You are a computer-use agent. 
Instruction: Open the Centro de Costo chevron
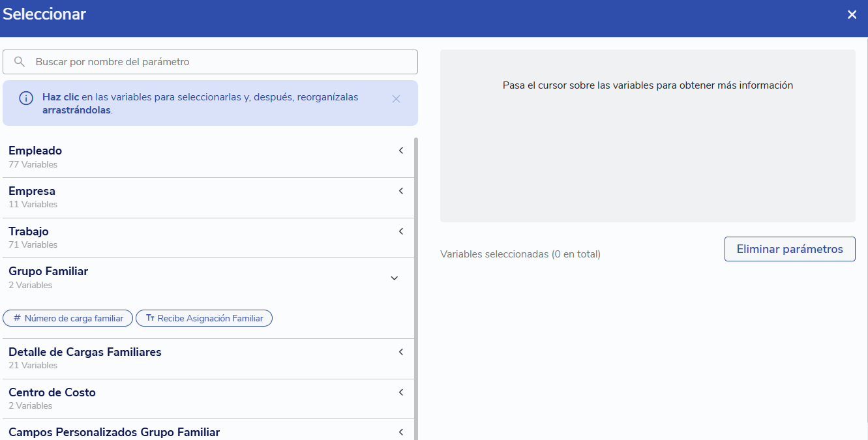(401, 392)
